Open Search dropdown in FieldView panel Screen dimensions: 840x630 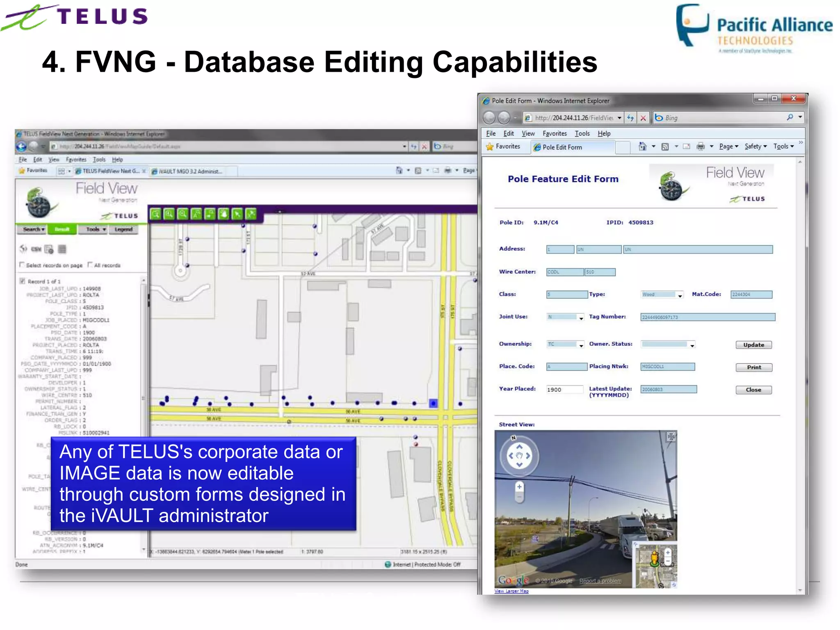pos(33,229)
